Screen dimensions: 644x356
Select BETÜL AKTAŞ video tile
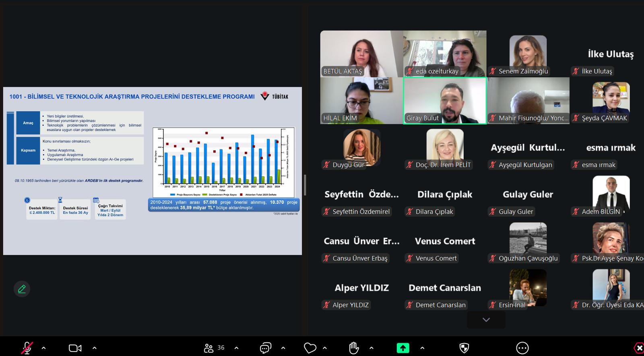click(361, 54)
